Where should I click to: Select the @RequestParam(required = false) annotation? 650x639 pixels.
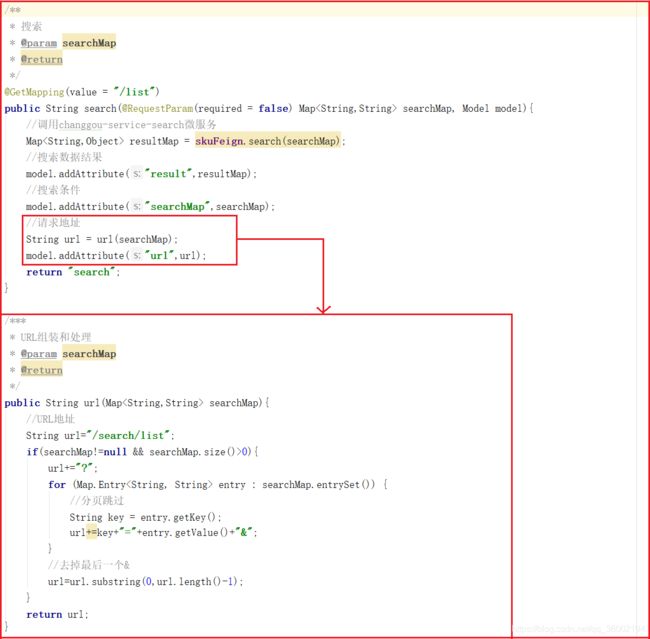[x=206, y=108]
